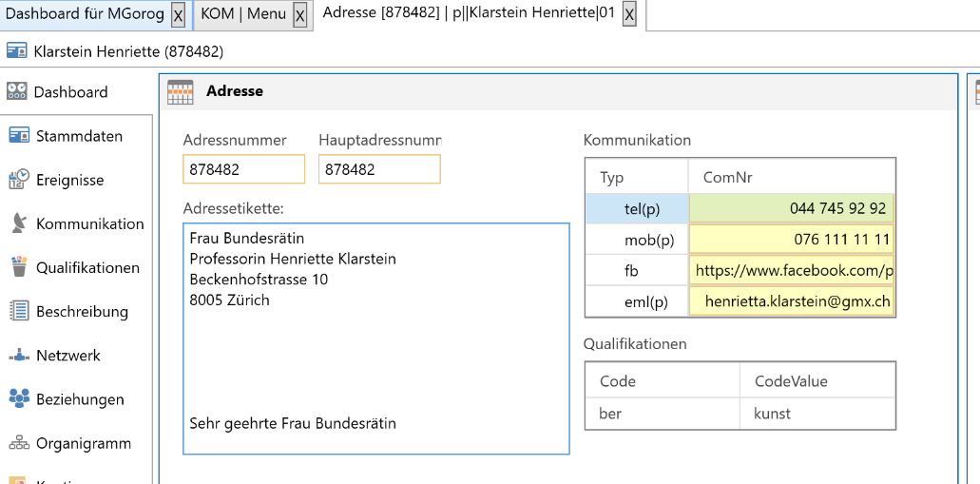Click the Ereignisse calendar clock icon
980x484 pixels.
(x=19, y=180)
